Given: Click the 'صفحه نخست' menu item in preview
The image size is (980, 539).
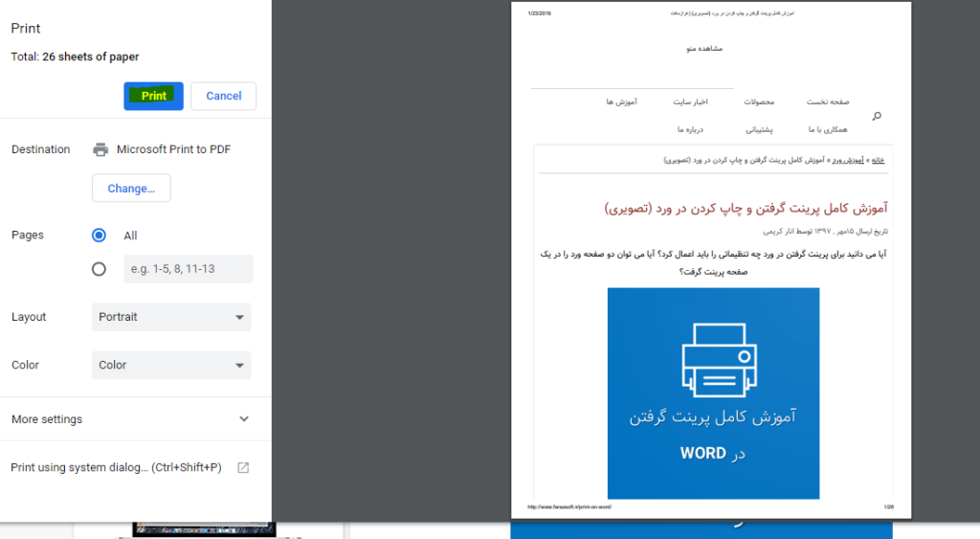Looking at the screenshot, I should pyautogui.click(x=828, y=101).
